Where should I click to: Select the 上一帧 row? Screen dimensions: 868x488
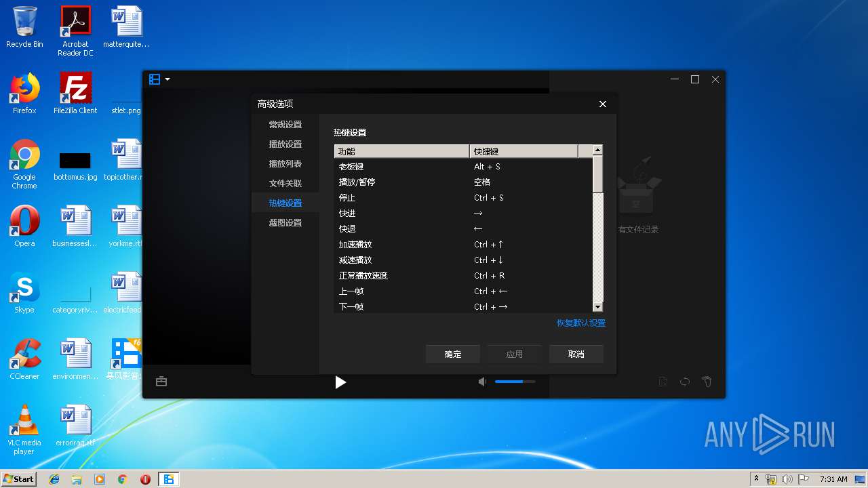463,291
